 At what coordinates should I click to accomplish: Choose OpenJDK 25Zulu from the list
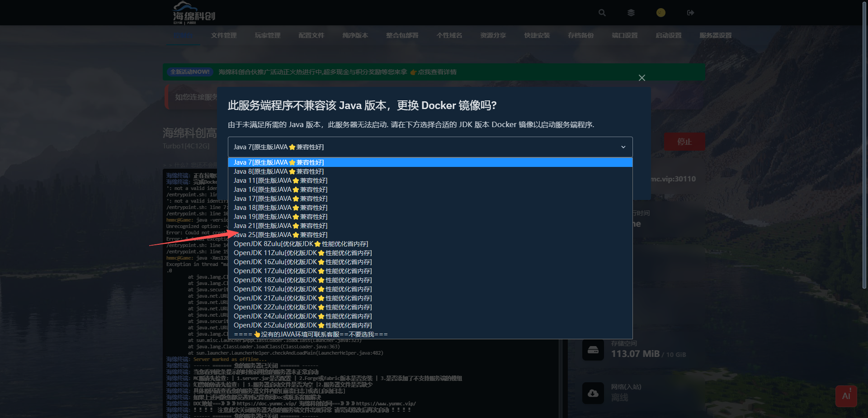[x=302, y=325]
